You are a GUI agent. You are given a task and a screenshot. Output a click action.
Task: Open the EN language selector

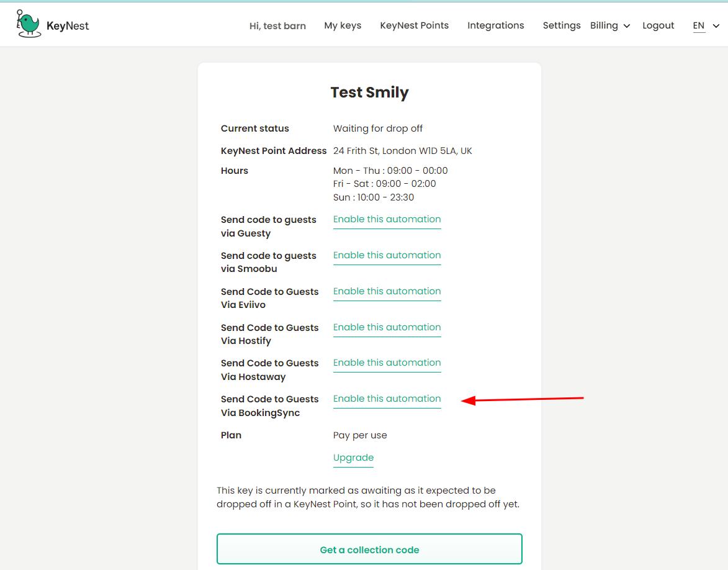point(706,26)
